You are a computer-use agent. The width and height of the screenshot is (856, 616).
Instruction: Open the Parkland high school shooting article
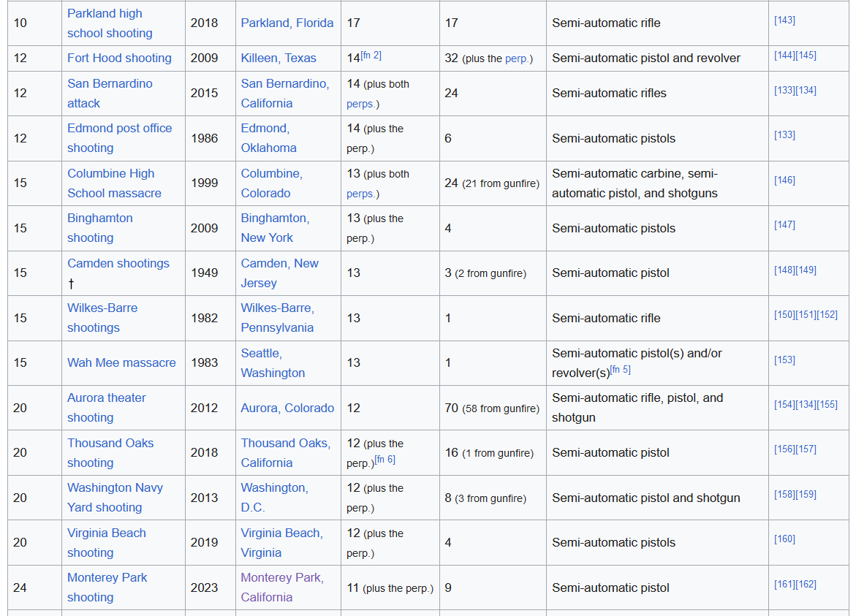pos(110,23)
